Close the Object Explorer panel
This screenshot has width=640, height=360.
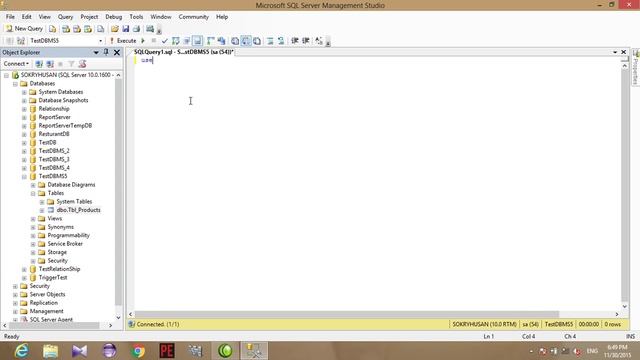(x=117, y=53)
